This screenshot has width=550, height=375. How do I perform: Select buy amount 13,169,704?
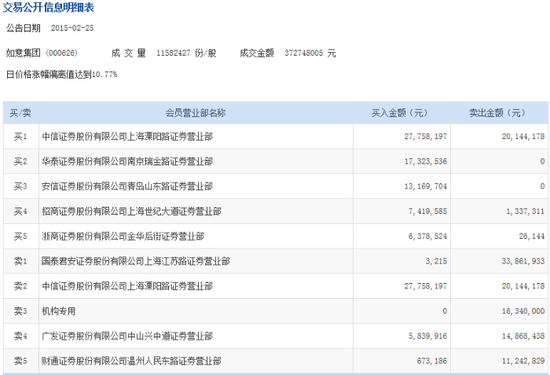425,186
